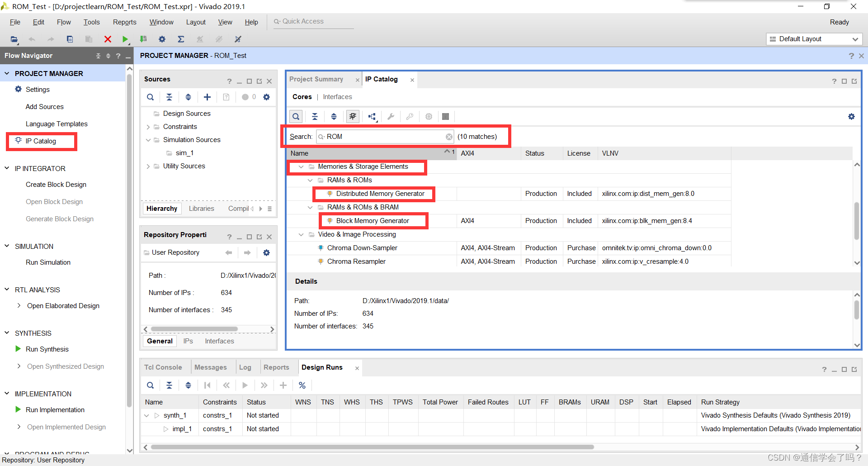Click the Customize IP icon in IP Catalog
Screen dimensions: 868x466
[x=353, y=116]
